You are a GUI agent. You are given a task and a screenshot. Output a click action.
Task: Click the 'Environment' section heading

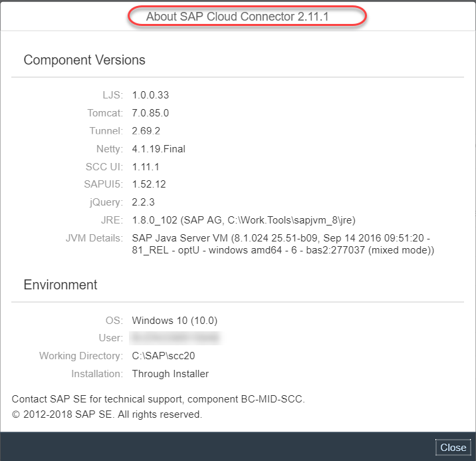click(60, 285)
